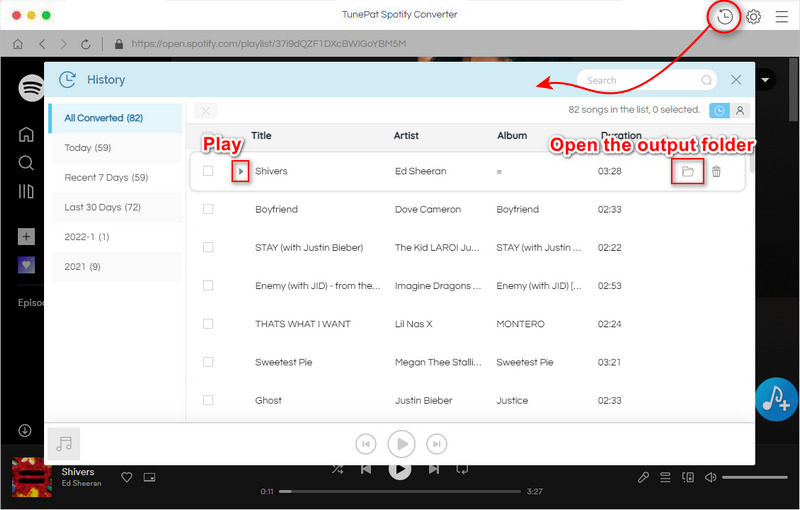This screenshot has width=800, height=510.
Task: Like Shivers with the heart icon
Action: pos(127,477)
